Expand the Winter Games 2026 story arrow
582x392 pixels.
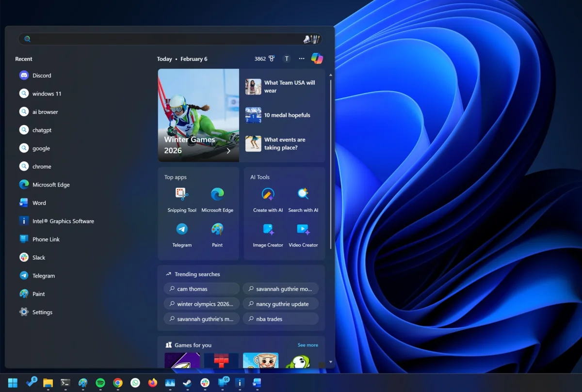pos(228,151)
